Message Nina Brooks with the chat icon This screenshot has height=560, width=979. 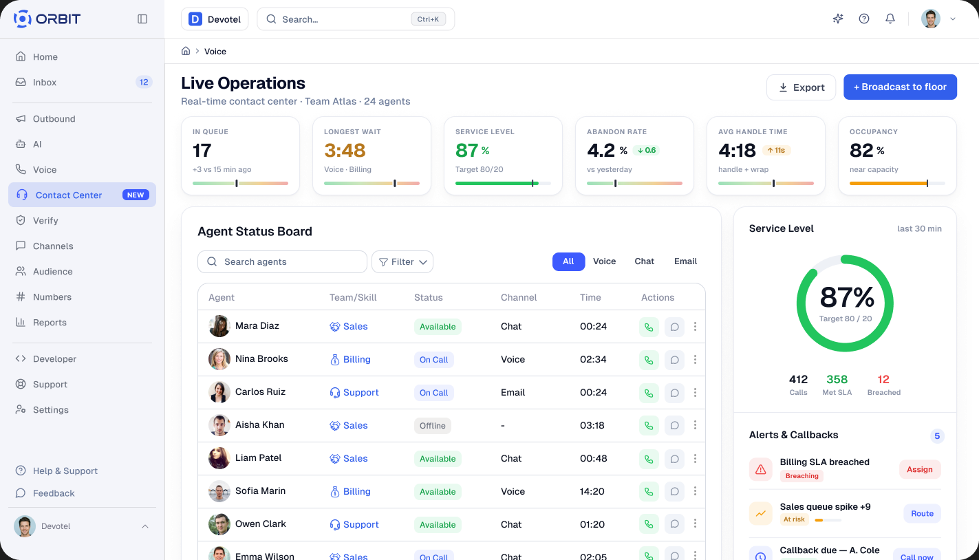tap(675, 360)
